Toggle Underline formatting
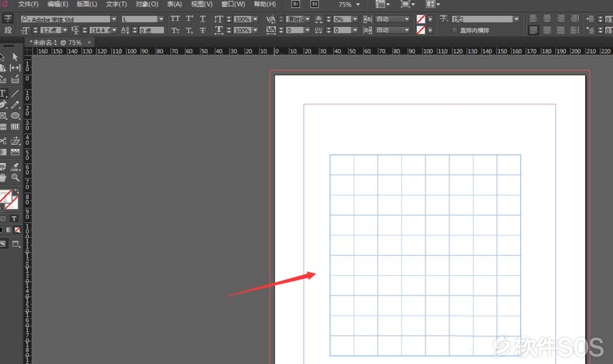The height and width of the screenshot is (364, 613). (202, 19)
